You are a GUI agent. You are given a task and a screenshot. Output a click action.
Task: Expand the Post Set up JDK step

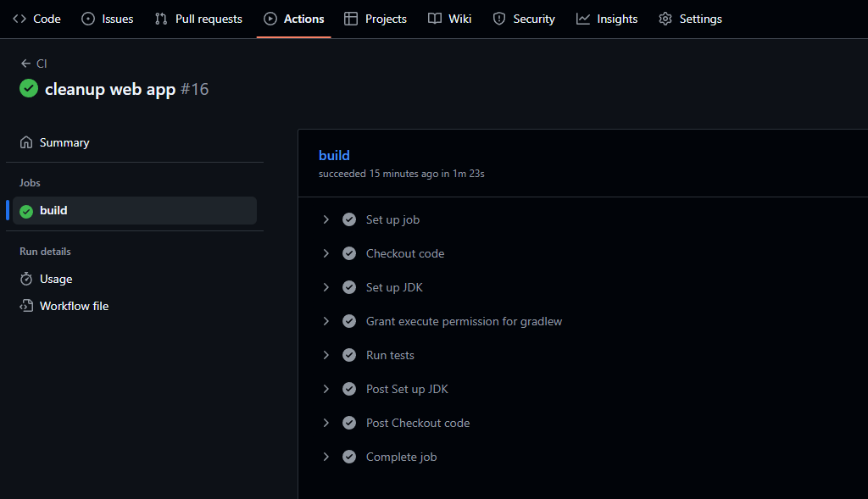click(x=325, y=389)
